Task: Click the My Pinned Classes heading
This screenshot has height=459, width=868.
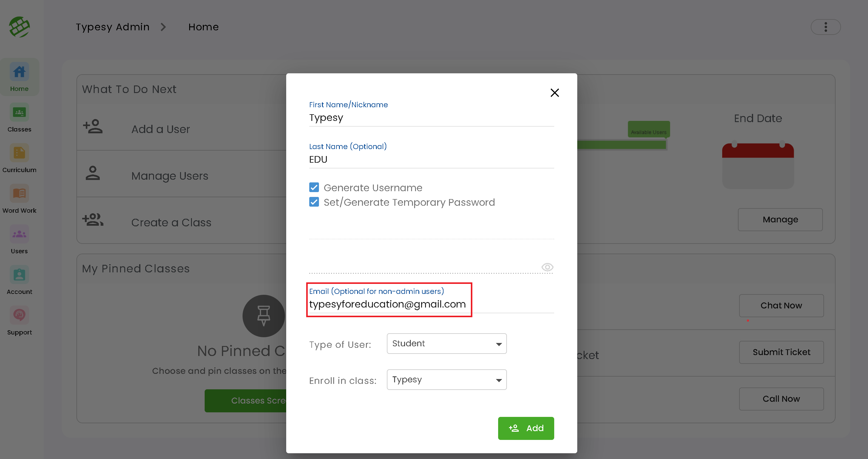Action: [136, 269]
